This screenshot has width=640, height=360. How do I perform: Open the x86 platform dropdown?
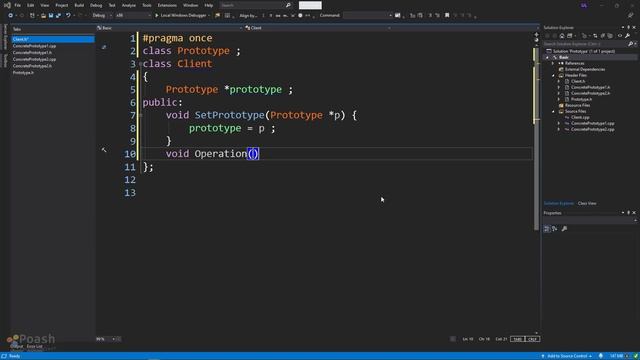click(133, 16)
